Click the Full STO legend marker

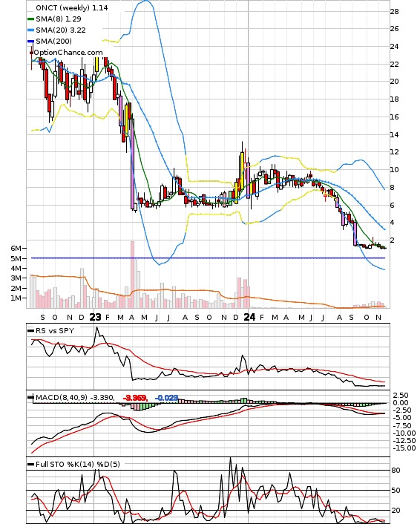(30, 464)
